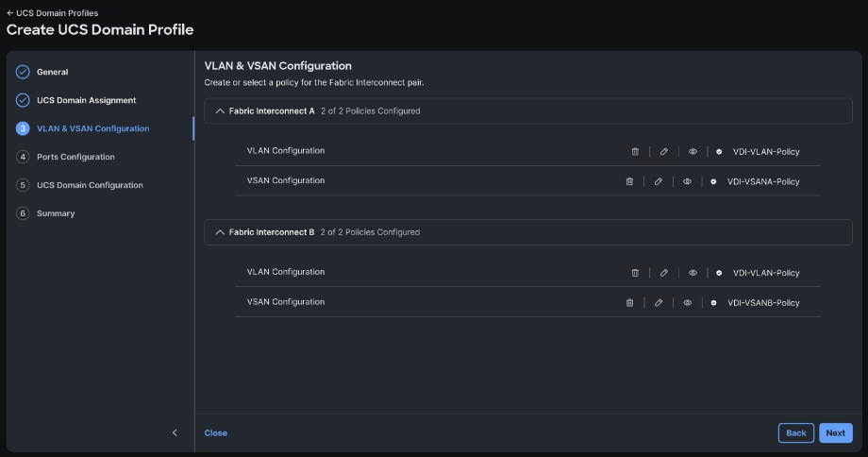View Fabric Interconnect B VLAN Configuration policy
Image resolution: width=868 pixels, height=457 pixels.
click(693, 273)
